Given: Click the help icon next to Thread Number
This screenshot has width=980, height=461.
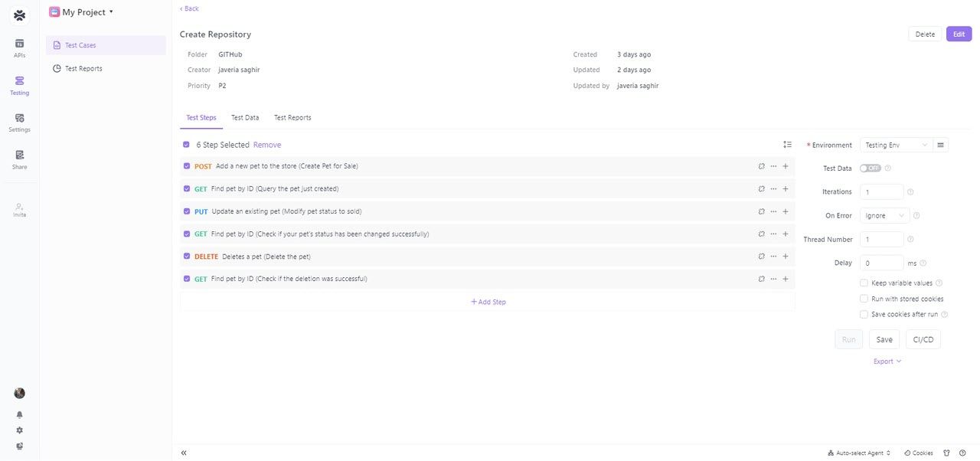Looking at the screenshot, I should (x=910, y=240).
